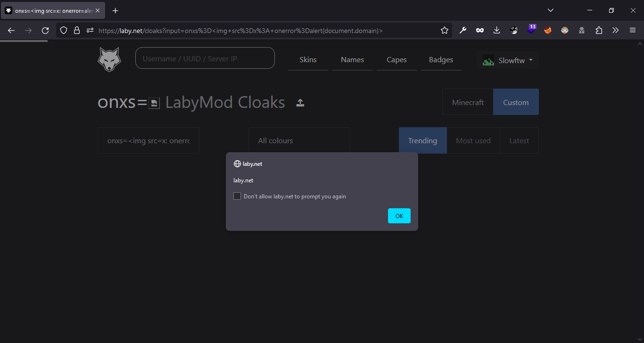Sort cloaks by Latest
Screen dimensions: 644x343
pos(519,140)
